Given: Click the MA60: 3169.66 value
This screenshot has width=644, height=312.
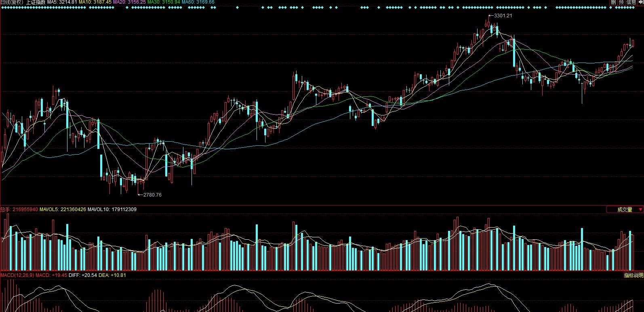Looking at the screenshot, I should [198, 2].
